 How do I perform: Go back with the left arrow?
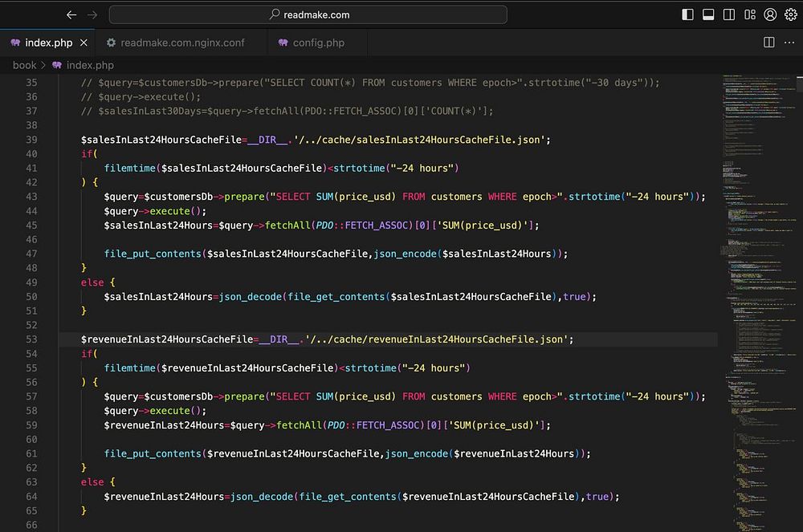(x=71, y=14)
